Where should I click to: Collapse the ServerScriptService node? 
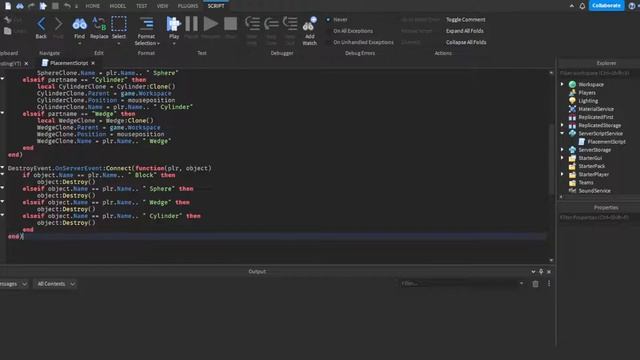(x=562, y=133)
